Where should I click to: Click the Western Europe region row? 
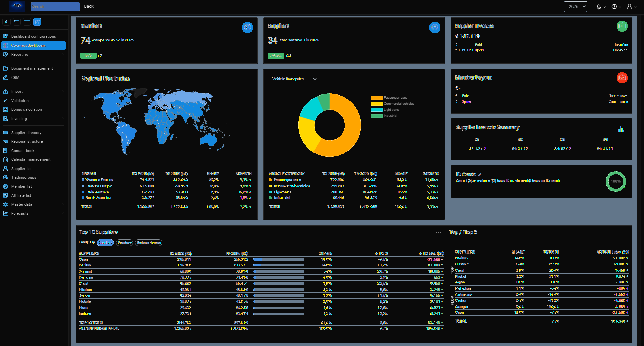point(167,180)
